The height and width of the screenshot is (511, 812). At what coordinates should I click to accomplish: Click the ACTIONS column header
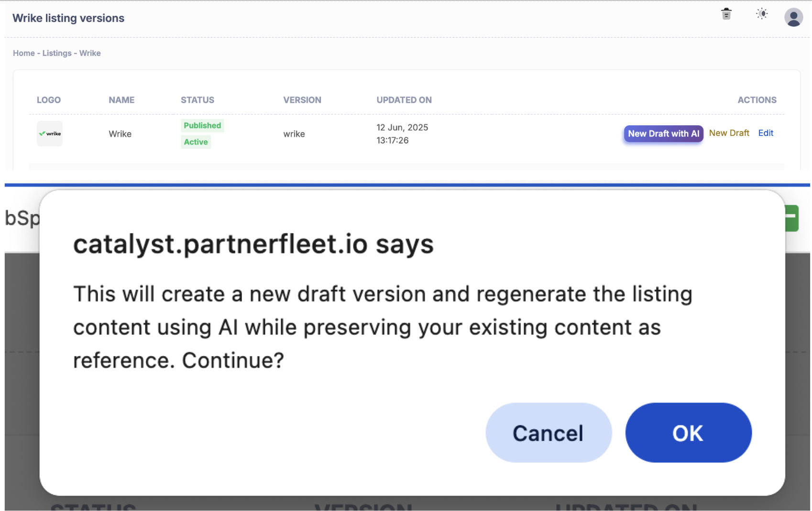pos(757,100)
